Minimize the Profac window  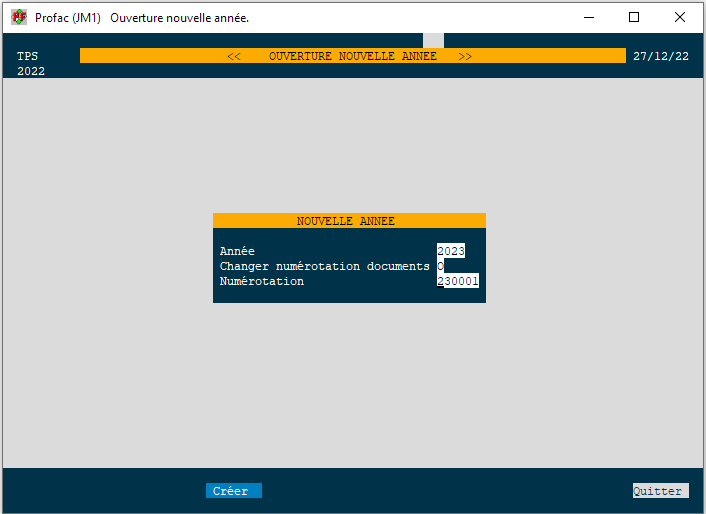(587, 17)
